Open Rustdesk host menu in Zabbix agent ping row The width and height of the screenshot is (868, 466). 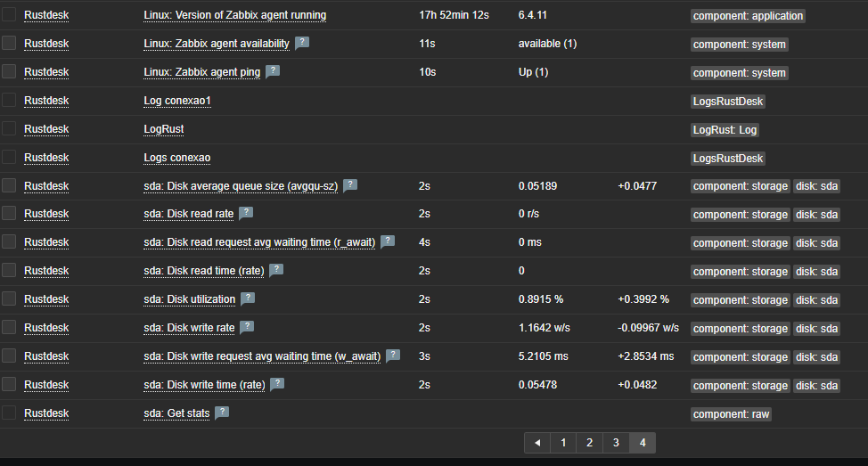pos(46,72)
